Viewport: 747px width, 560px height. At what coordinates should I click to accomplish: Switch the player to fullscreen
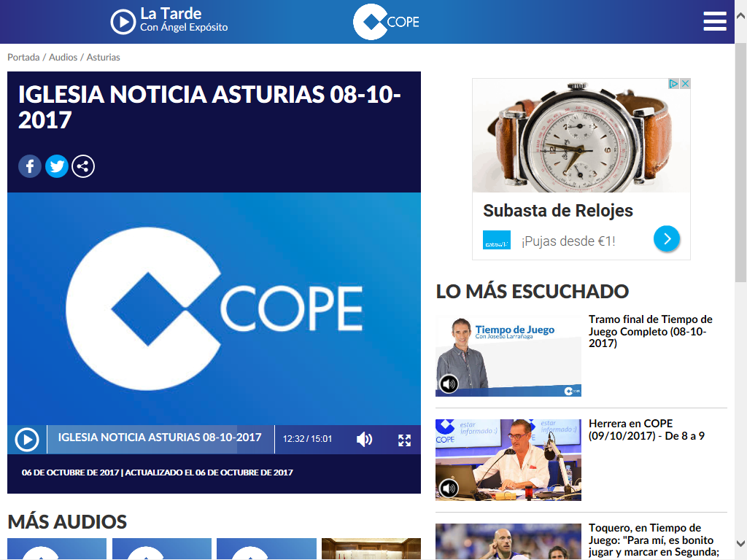click(404, 440)
